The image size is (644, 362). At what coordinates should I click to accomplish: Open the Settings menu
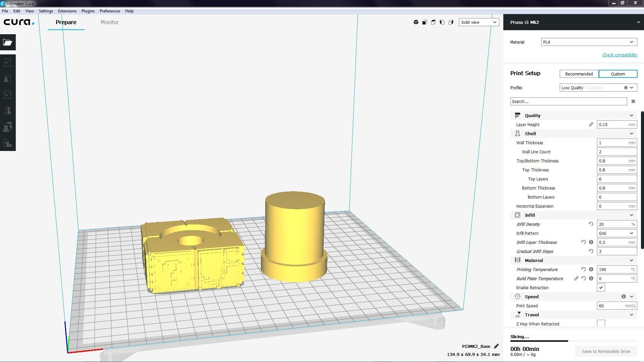tap(46, 11)
